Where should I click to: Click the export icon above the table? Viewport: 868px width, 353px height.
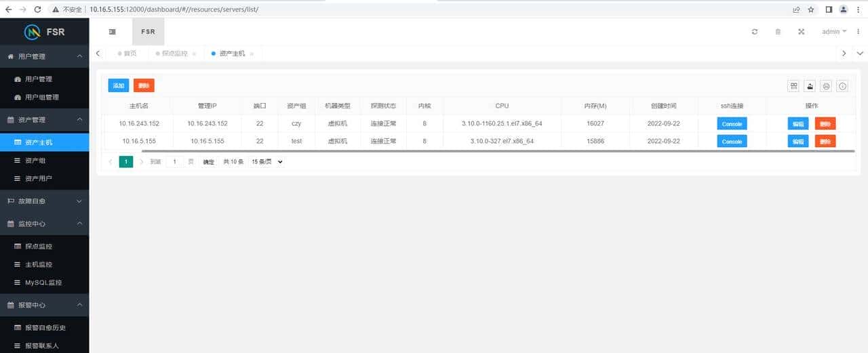810,86
